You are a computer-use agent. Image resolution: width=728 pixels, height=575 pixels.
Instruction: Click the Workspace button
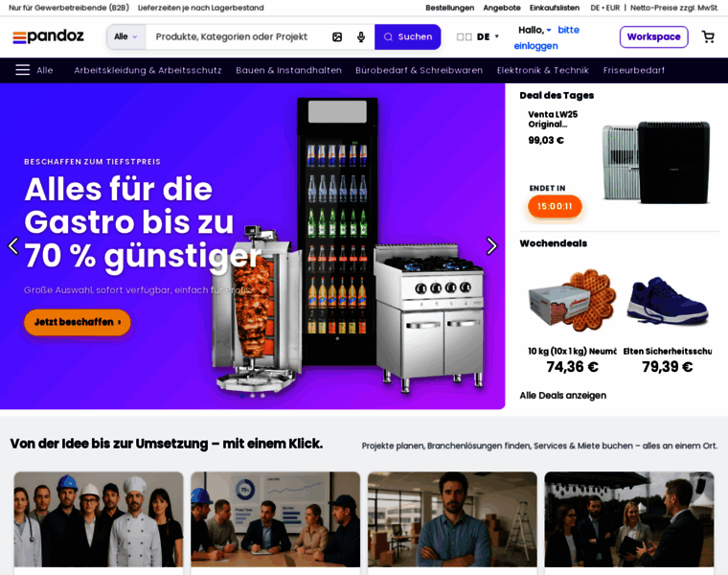pos(653,36)
